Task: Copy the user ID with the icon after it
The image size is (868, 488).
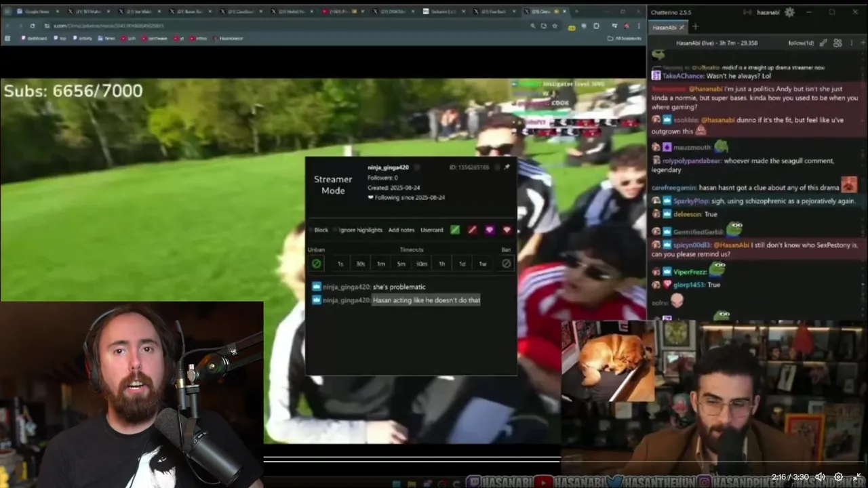Action: pos(497,167)
